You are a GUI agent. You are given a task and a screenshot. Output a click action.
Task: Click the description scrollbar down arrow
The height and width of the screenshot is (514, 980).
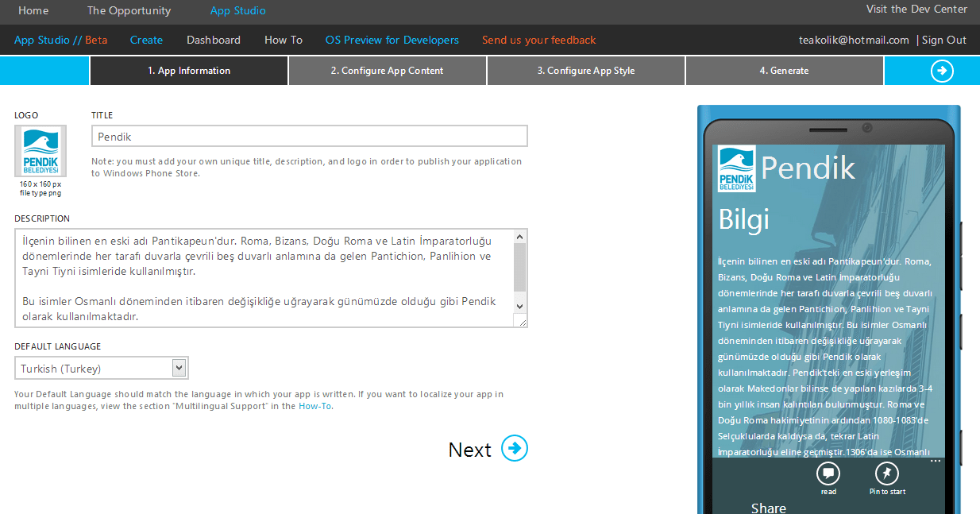coord(519,306)
